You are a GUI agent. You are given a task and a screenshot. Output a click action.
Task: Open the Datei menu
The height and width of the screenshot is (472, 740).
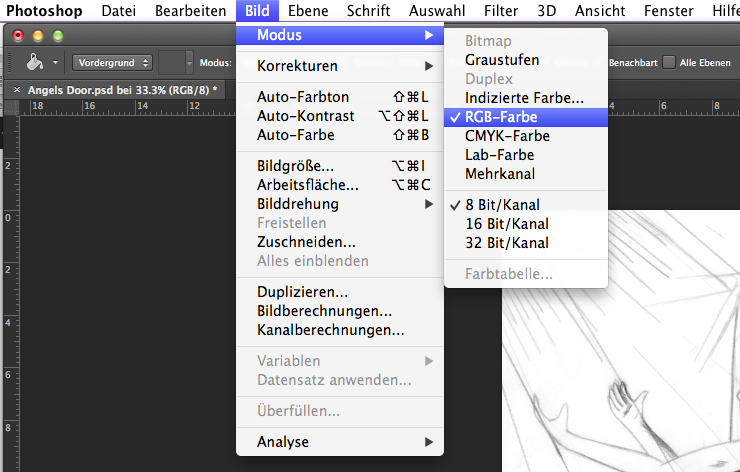click(118, 10)
